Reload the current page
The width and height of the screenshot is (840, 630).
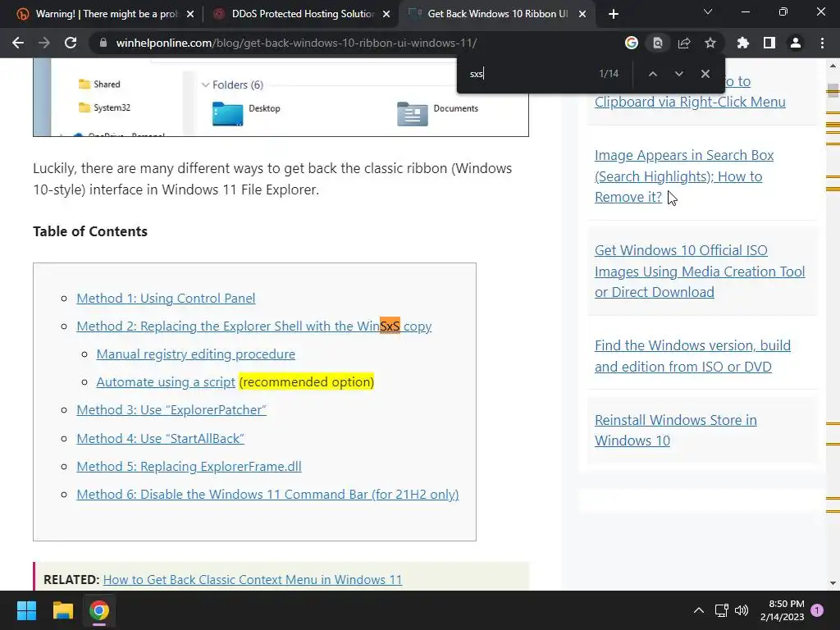point(71,43)
